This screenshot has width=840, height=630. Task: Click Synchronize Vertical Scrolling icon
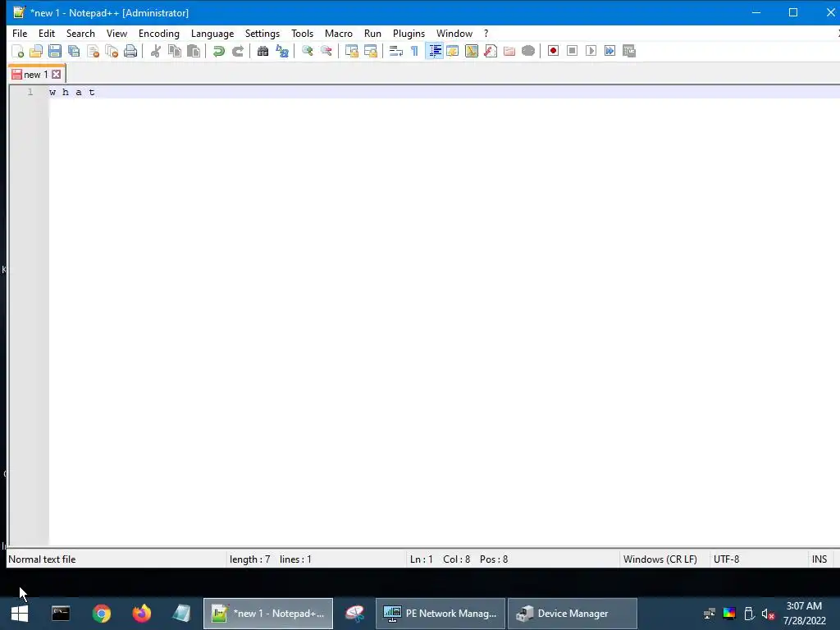pyautogui.click(x=351, y=52)
